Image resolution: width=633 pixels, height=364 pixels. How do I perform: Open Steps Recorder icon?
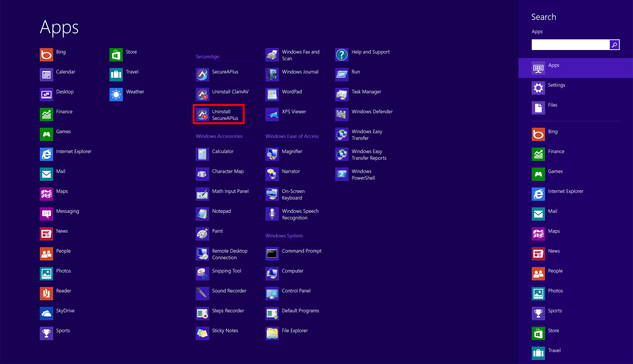click(x=202, y=313)
